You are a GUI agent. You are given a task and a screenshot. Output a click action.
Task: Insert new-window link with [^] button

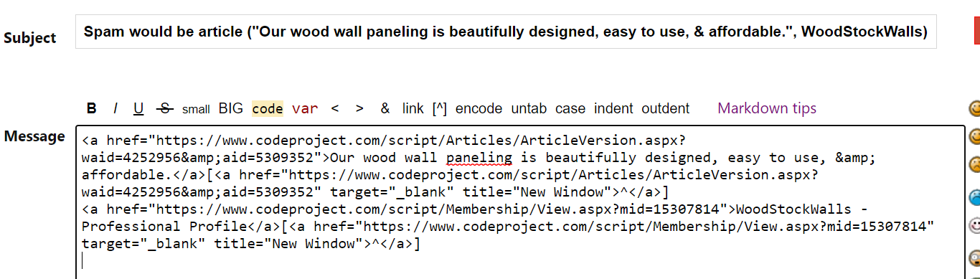[440, 109]
